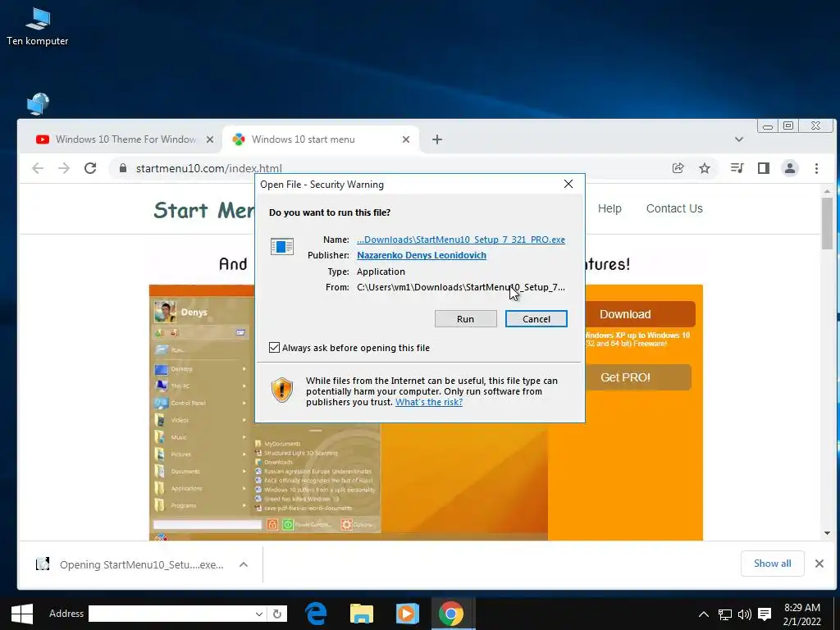Click Chrome back arrow button
The width and height of the screenshot is (840, 630).
click(38, 168)
